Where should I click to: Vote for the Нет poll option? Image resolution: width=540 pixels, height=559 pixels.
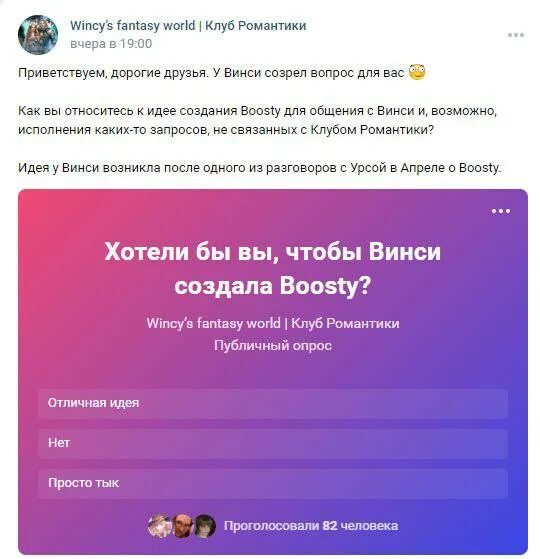coord(273,443)
